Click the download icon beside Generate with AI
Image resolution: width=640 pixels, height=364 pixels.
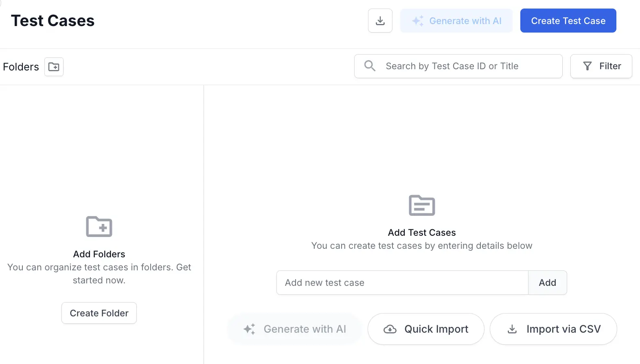click(x=380, y=21)
